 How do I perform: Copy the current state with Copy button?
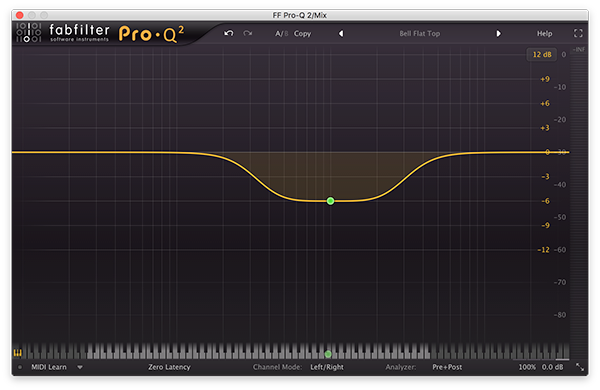coord(302,34)
